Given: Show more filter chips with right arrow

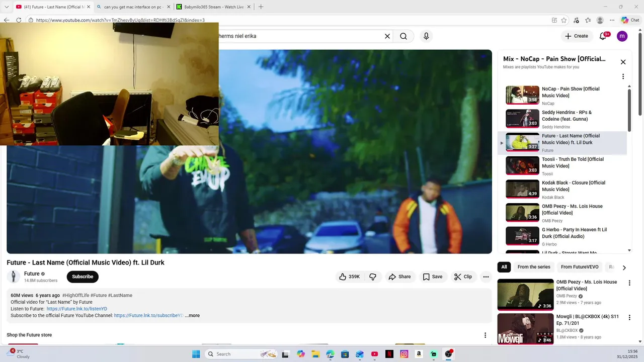Looking at the screenshot, I should click(624, 267).
